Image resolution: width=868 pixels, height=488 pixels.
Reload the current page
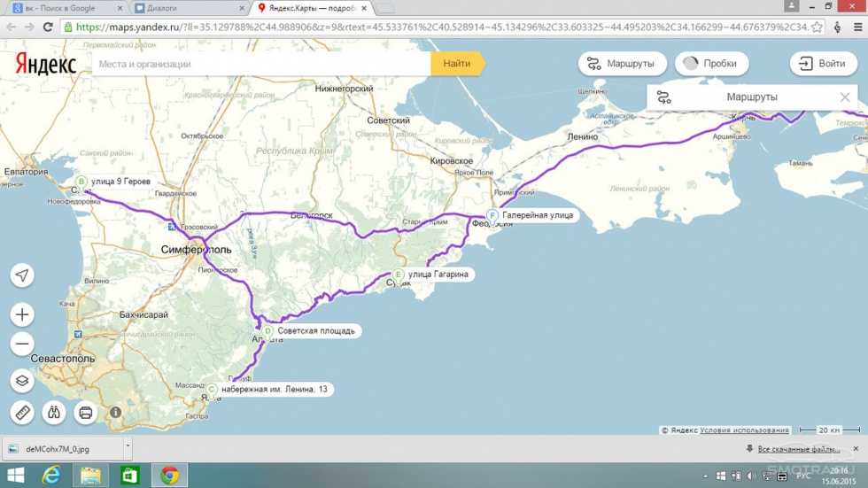tap(48, 27)
